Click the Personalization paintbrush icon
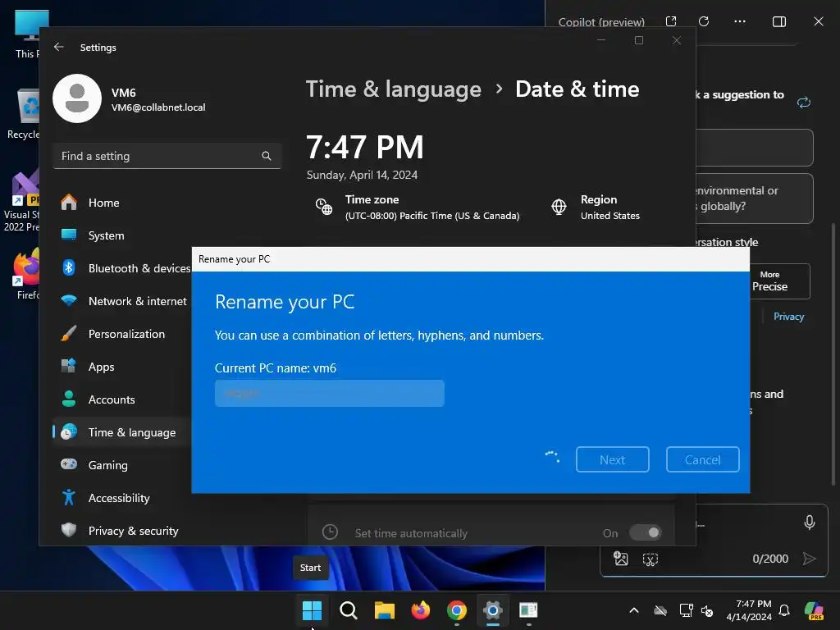840x630 pixels. [x=69, y=333]
